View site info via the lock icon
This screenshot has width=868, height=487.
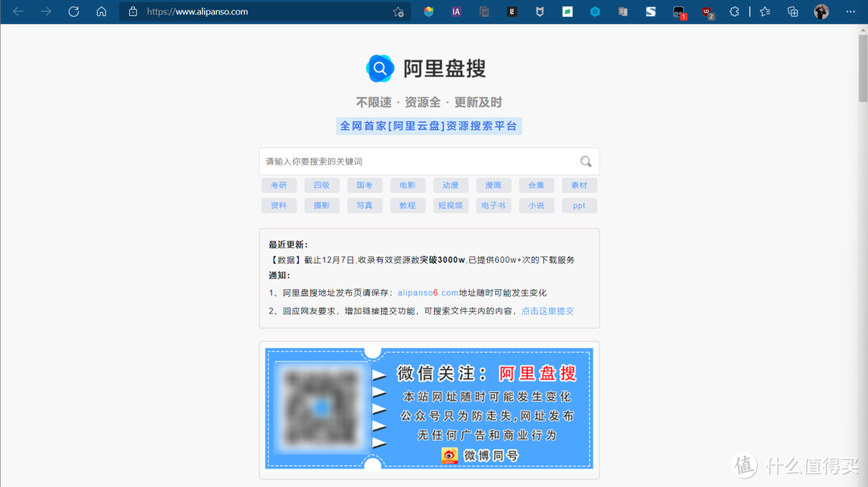point(133,11)
